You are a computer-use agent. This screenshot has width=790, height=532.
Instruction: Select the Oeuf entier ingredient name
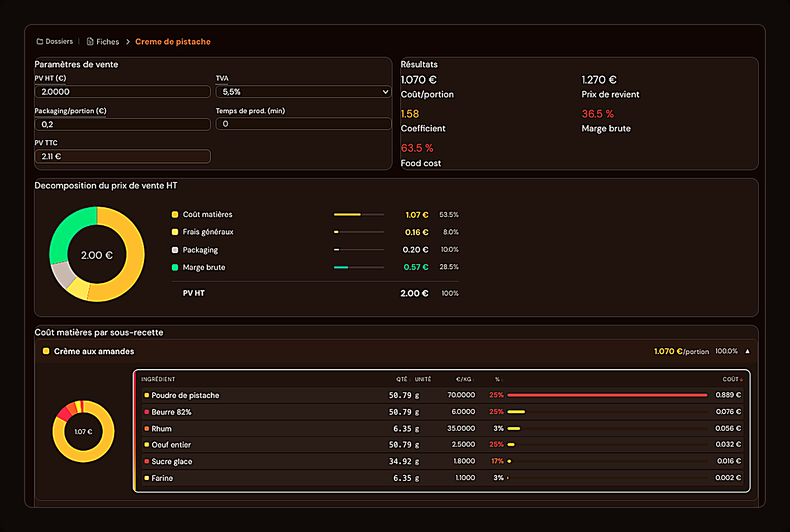171,445
